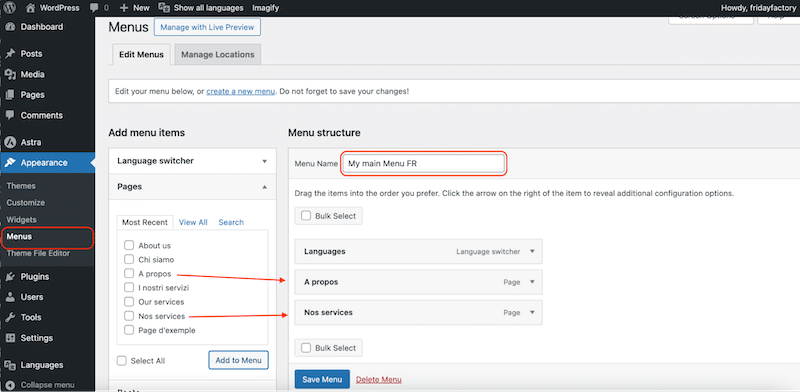This screenshot has height=392, width=800.
Task: Open Plugins via its plug icon
Action: click(10, 277)
